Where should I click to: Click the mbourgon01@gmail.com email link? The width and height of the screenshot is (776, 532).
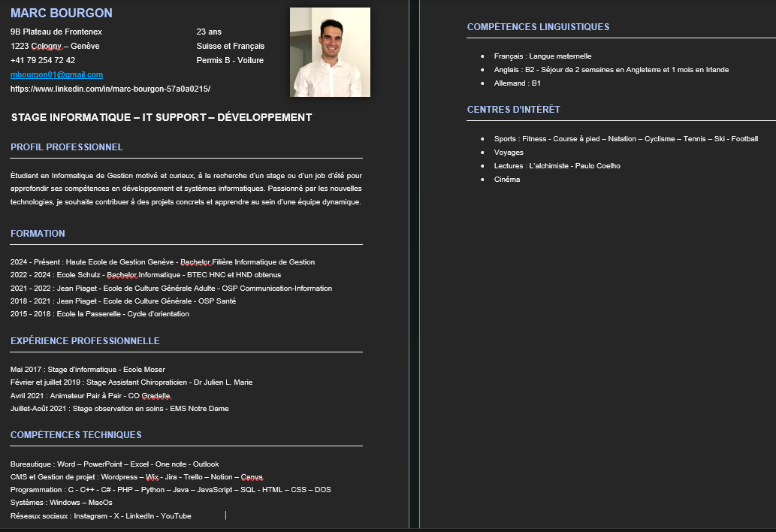pyautogui.click(x=56, y=75)
